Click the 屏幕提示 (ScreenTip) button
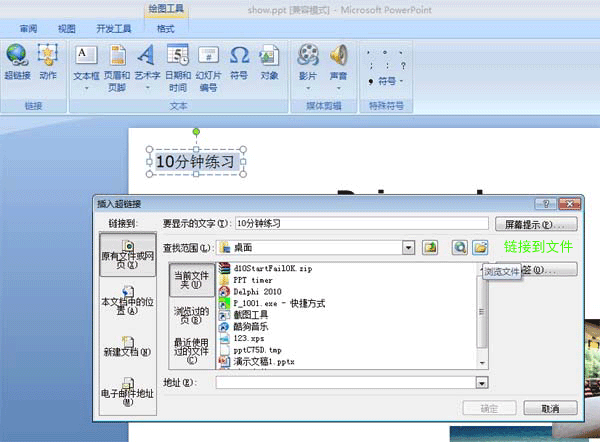 pyautogui.click(x=540, y=224)
